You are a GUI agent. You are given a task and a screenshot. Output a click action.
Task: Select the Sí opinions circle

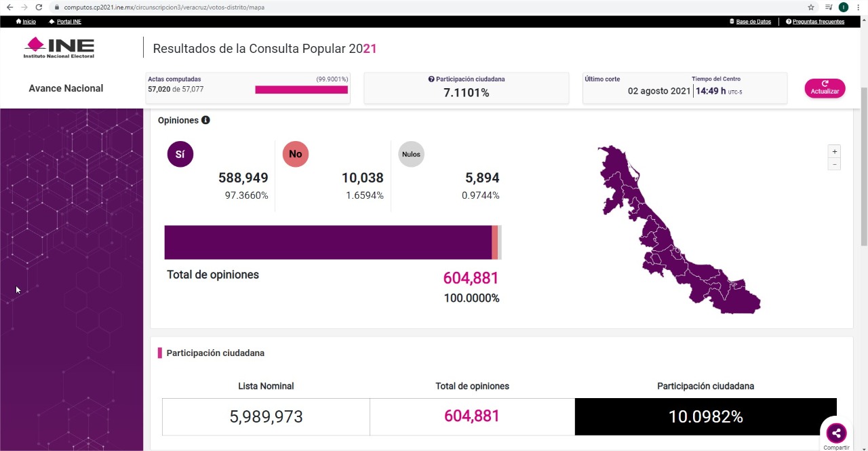click(180, 154)
